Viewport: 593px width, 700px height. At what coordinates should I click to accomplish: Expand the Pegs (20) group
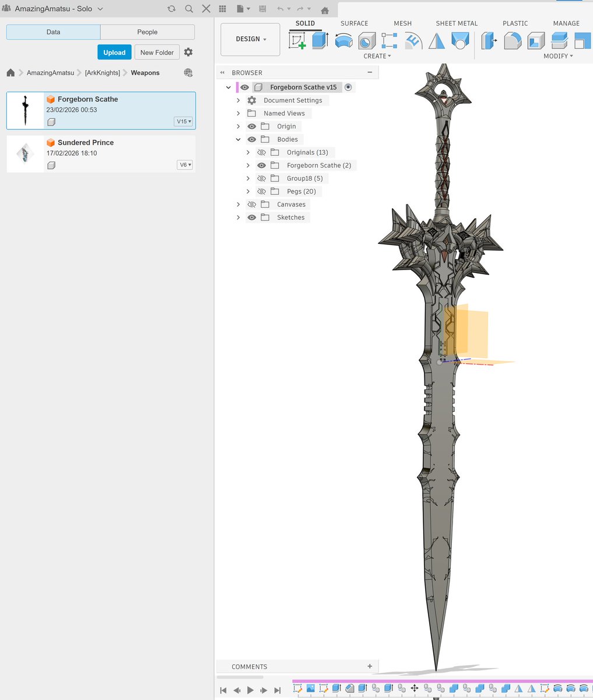248,191
